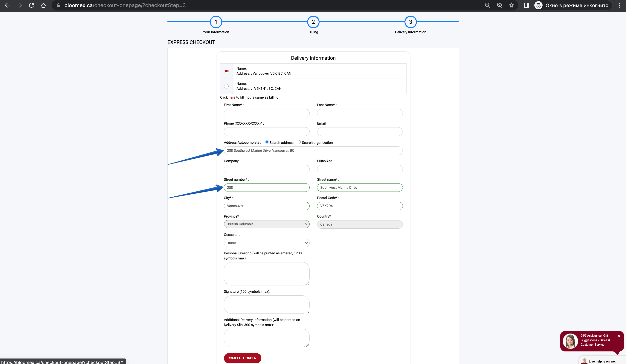626x364 pixels.
Task: Close the 24/7 Assistance chat popup
Action: point(619,336)
